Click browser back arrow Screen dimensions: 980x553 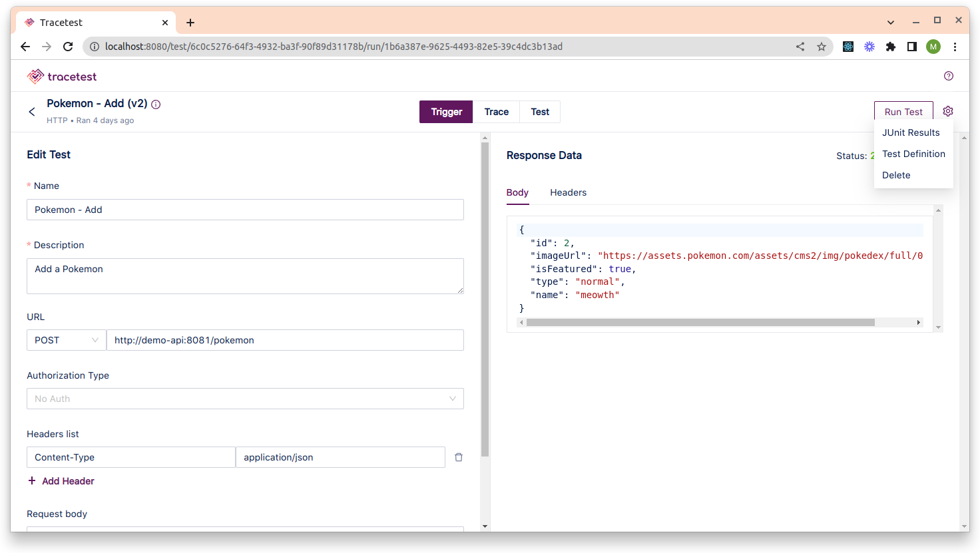[x=25, y=47]
